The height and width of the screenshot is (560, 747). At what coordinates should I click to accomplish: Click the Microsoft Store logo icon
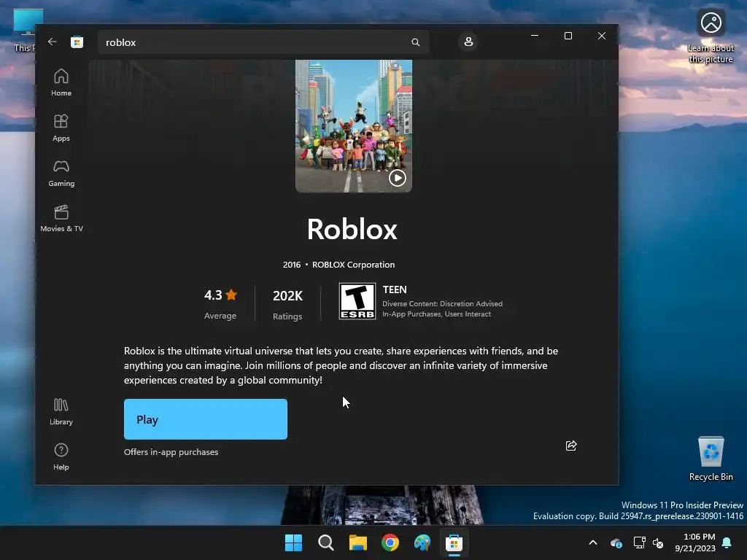coord(77,42)
